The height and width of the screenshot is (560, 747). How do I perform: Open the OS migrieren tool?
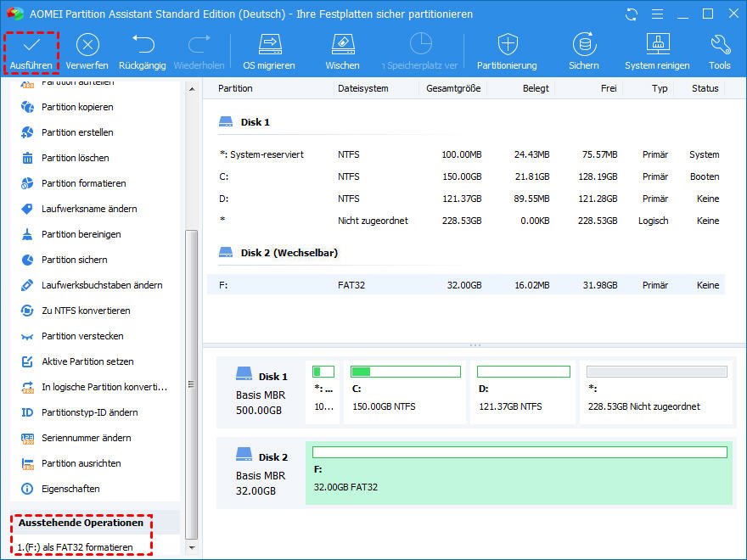tap(269, 46)
